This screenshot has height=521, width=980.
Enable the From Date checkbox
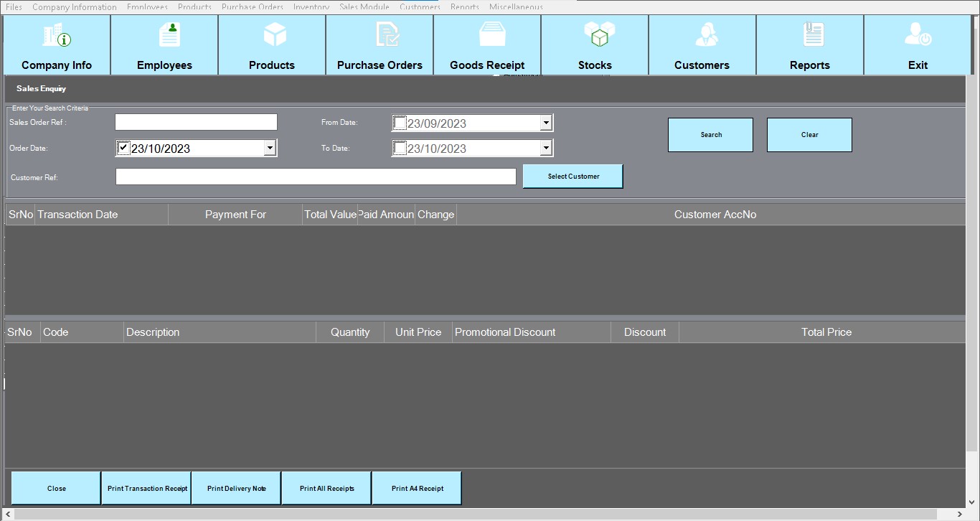tap(400, 123)
